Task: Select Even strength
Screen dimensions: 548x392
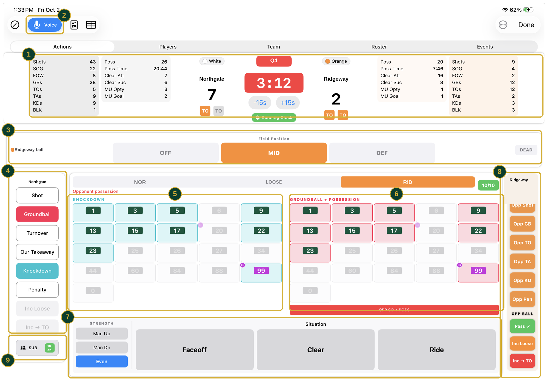Action: click(x=102, y=362)
